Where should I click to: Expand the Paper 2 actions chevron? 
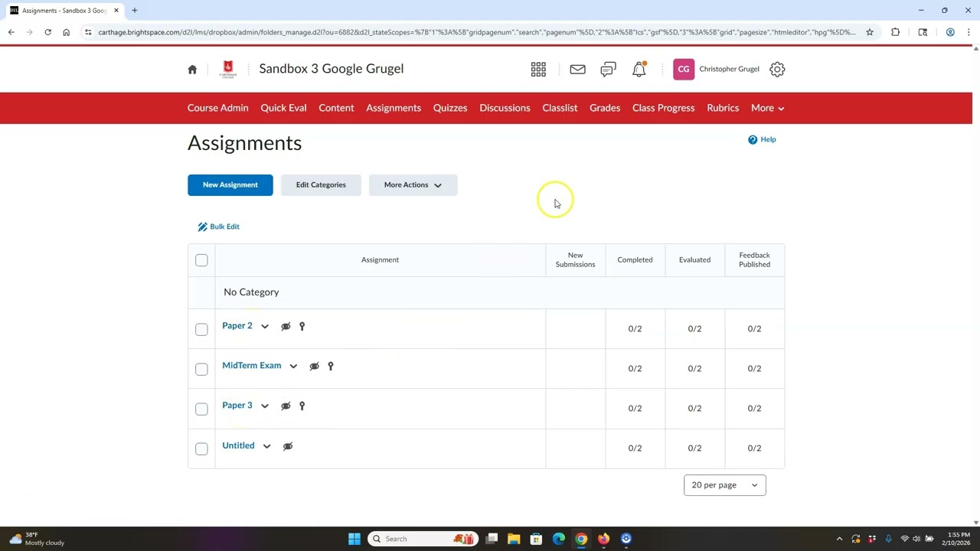pos(265,327)
